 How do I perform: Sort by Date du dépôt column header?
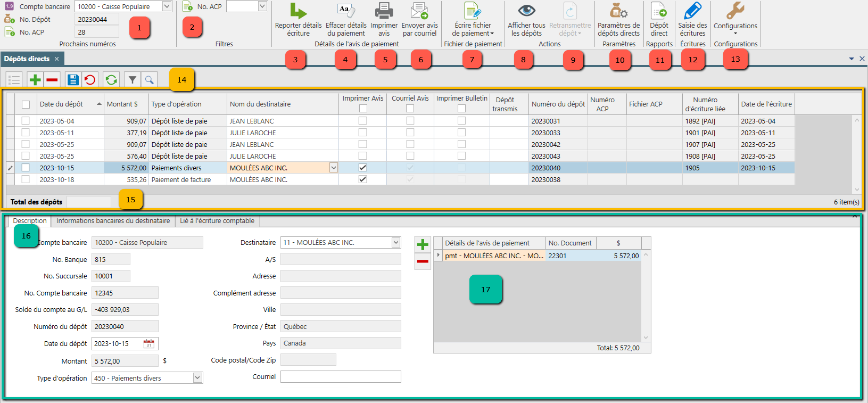pos(70,104)
